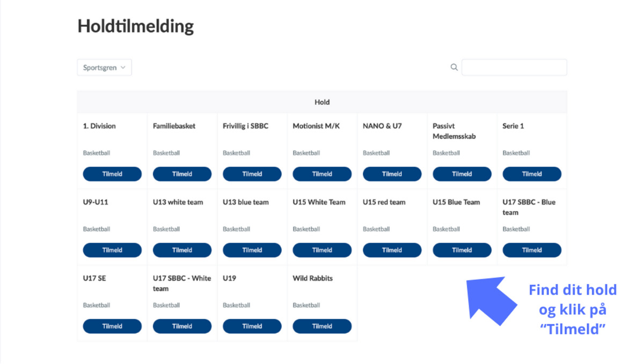644x364 pixels.
Task: Sign up for U9-U11 team
Action: pyautogui.click(x=112, y=250)
